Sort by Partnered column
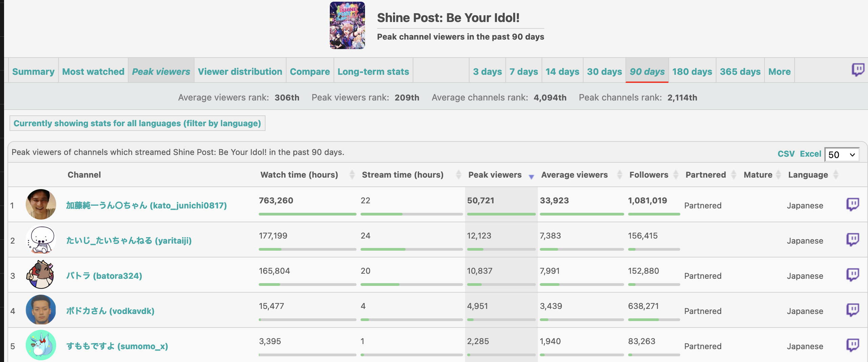Image resolution: width=868 pixels, height=362 pixels. click(x=711, y=175)
